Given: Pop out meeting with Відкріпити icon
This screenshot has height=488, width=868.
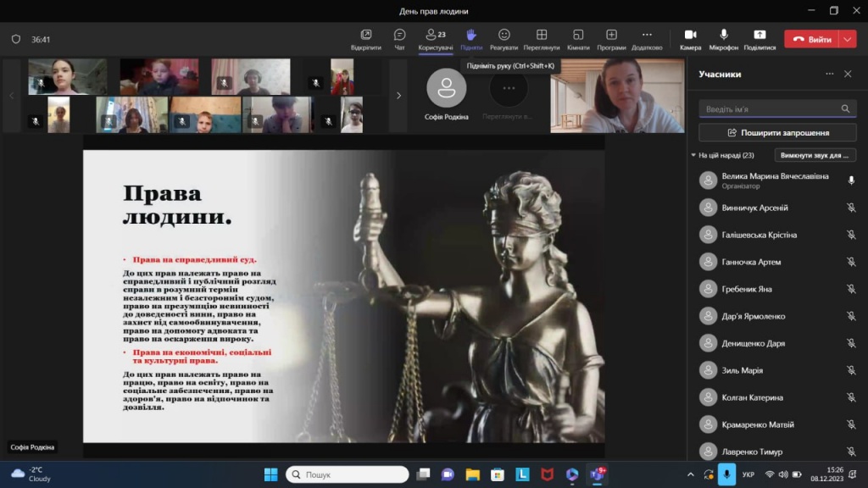Looking at the screenshot, I should [x=365, y=39].
